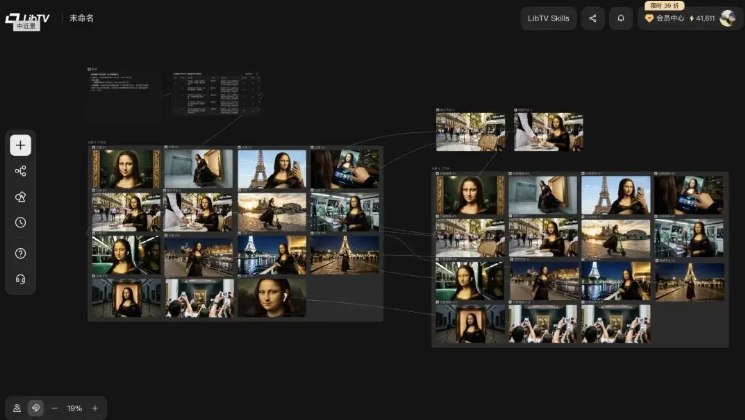
Task: Select Mona Lisa on scooter sunset in right group
Action: coord(616,239)
